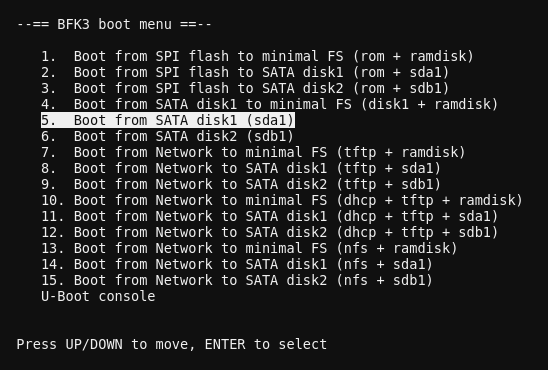
Task: Select entry 1 SPI flash to minimal FS
Action: coord(257,56)
